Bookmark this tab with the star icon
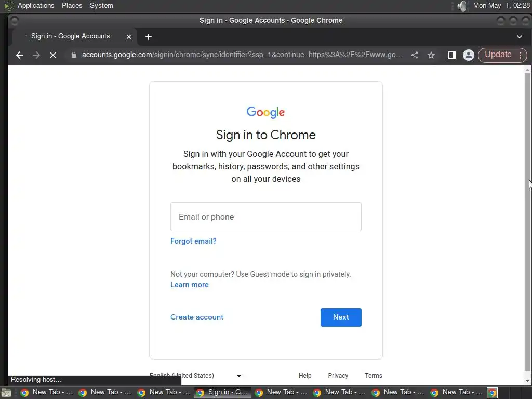532x399 pixels. tap(431, 55)
